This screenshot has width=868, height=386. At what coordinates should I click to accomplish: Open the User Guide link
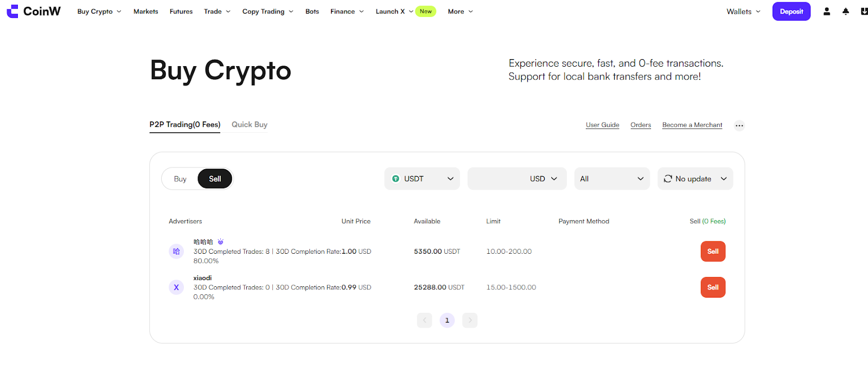[x=602, y=125]
